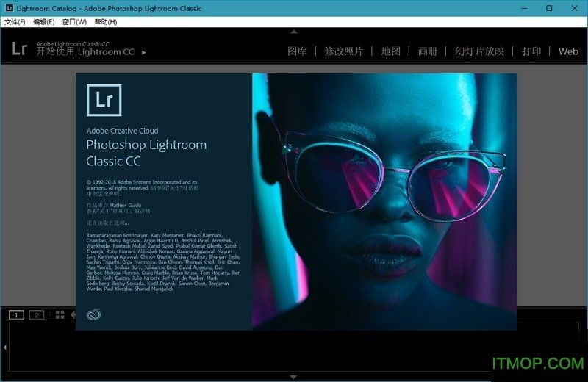Click the Lr identity plate logo
The height and width of the screenshot is (382, 588).
click(x=20, y=48)
